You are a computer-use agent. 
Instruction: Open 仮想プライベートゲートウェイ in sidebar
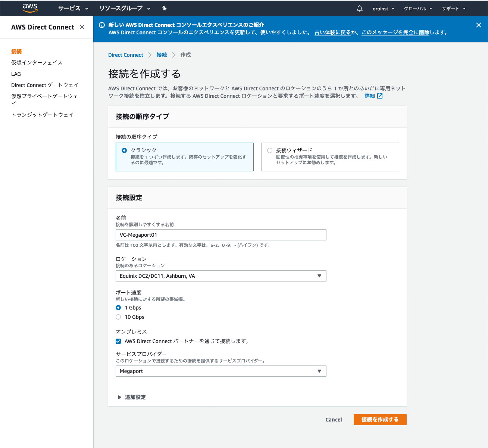coord(45,100)
